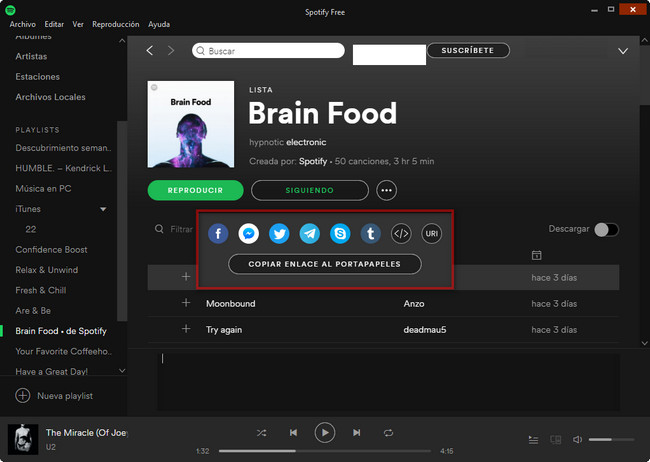Click the SUSCRÍBETE button
The width and height of the screenshot is (650, 462).
(x=468, y=50)
